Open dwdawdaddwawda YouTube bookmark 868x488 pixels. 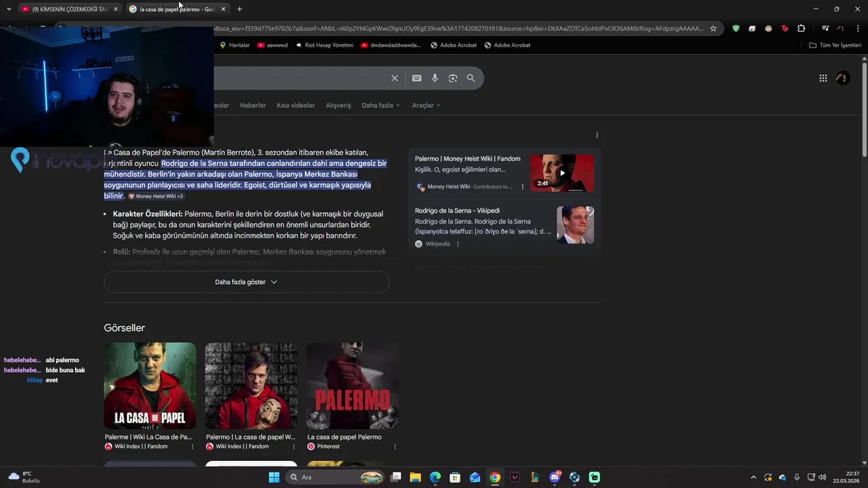click(x=391, y=45)
